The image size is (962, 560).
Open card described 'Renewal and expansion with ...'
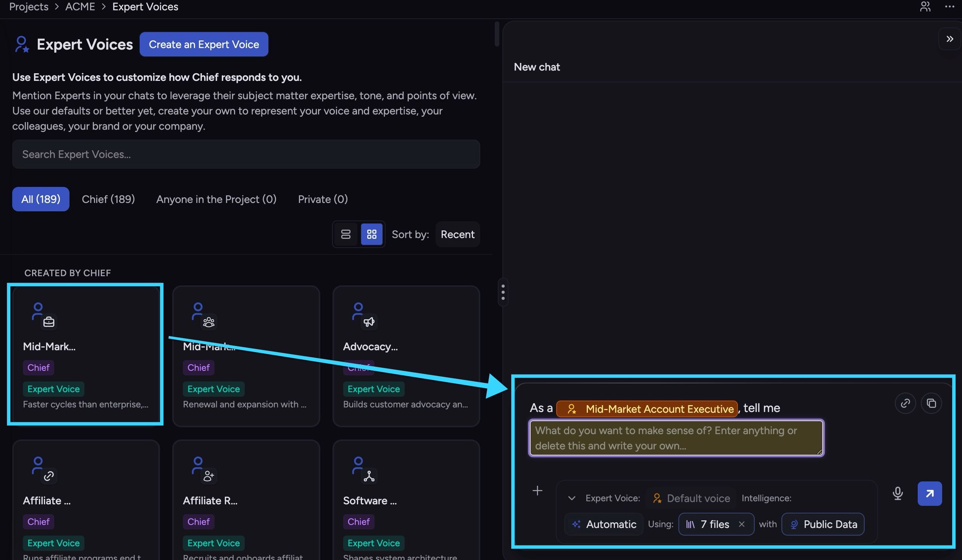click(x=246, y=356)
